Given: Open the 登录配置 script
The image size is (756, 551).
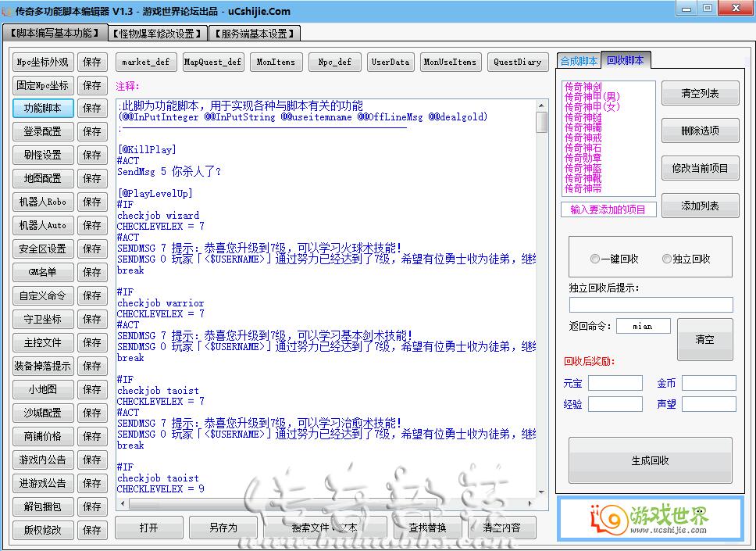Looking at the screenshot, I should (43, 132).
